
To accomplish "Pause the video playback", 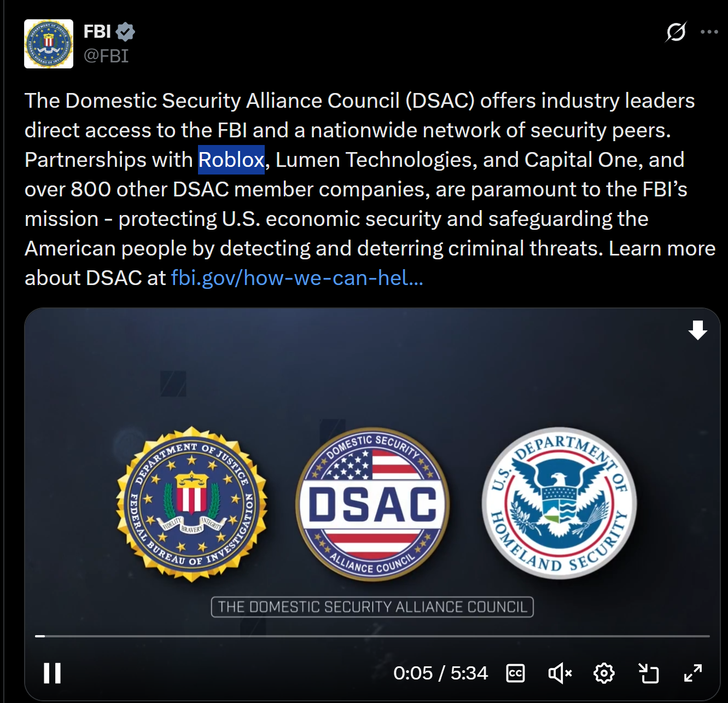I will (53, 673).
